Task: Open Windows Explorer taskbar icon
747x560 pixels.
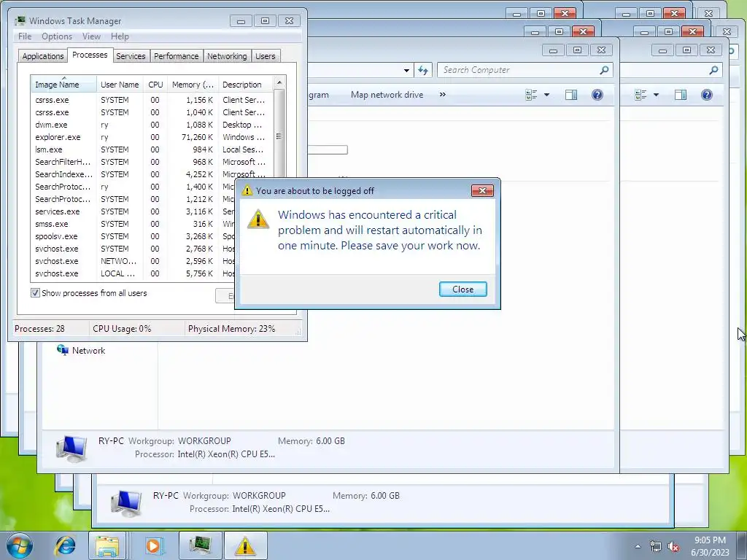Action: [x=107, y=545]
